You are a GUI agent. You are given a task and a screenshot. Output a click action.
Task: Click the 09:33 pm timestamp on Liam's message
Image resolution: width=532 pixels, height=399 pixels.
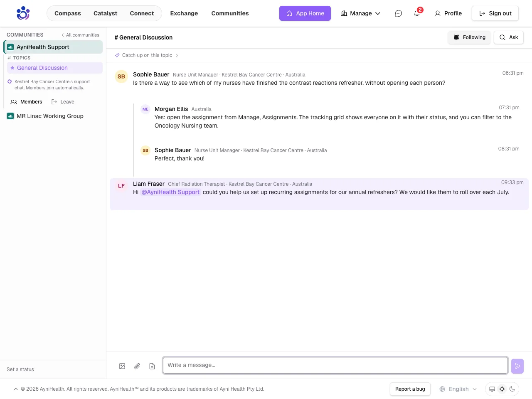point(512,182)
